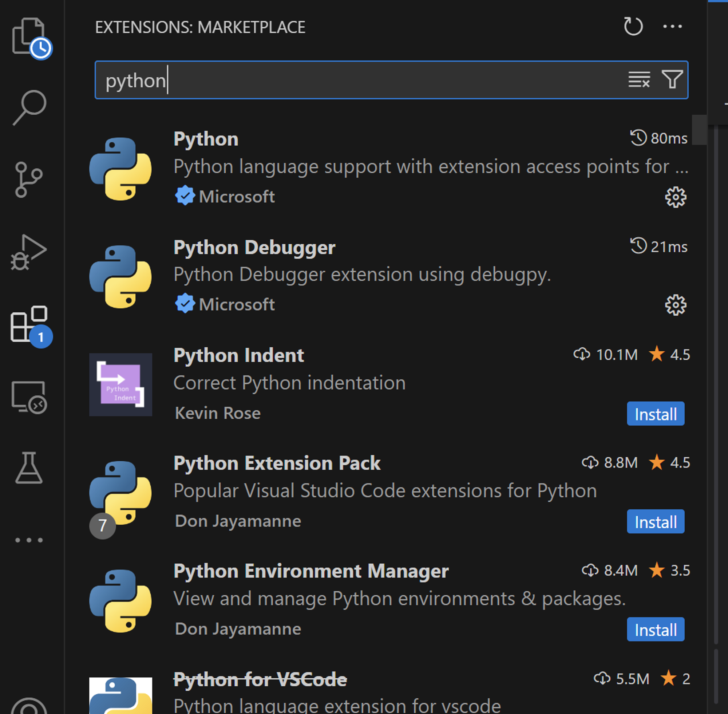
Task: Open the Remote Explorer view
Action: 29,397
